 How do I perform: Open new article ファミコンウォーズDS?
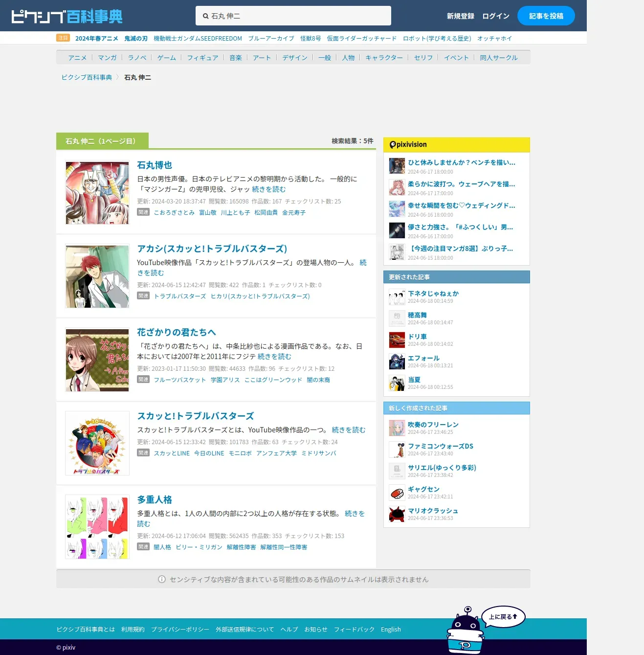(x=441, y=446)
